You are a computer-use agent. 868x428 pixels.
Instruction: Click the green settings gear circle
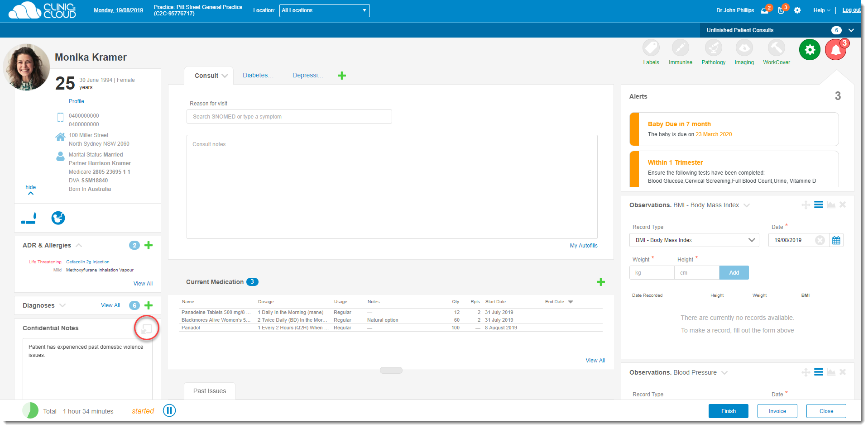pos(810,49)
